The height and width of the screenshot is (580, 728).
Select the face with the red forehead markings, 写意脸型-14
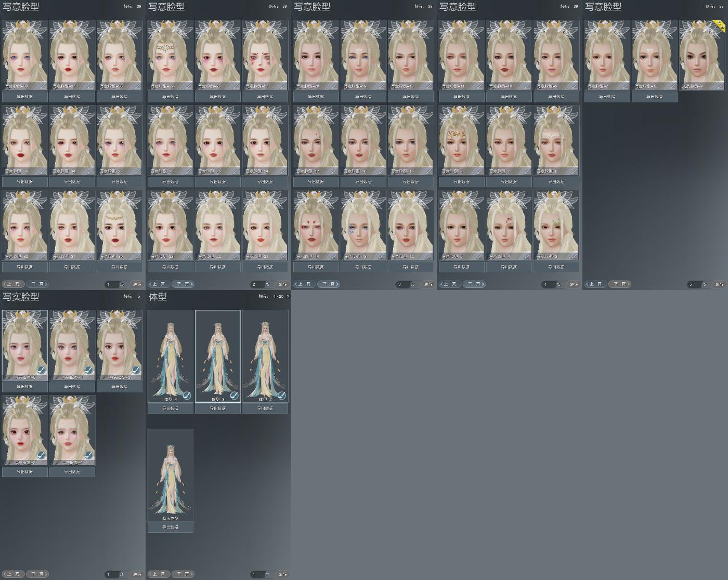(x=316, y=225)
